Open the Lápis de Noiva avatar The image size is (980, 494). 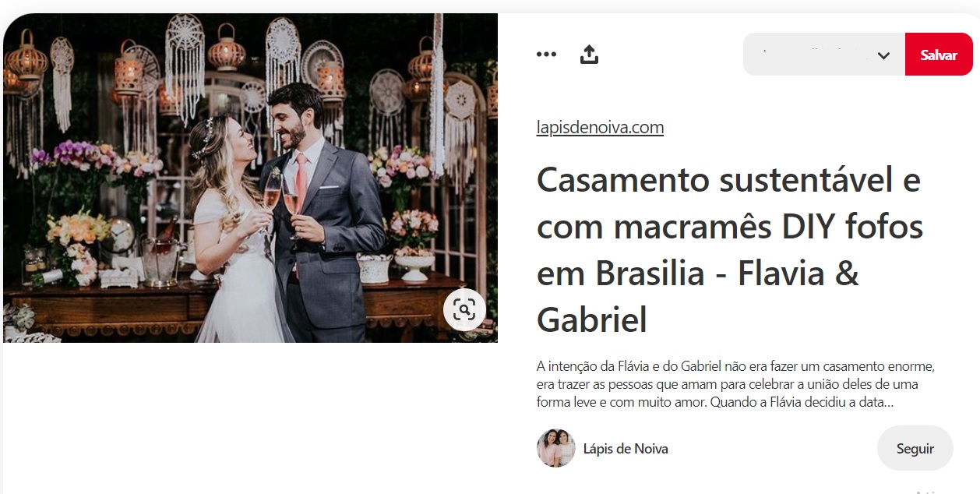556,448
